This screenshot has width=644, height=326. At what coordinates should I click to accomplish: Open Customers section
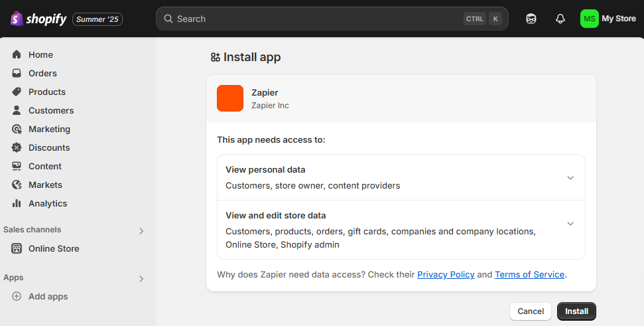coord(51,110)
